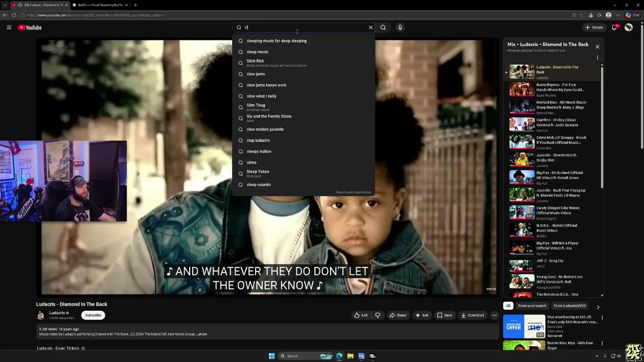Open the Ask AI button
The width and height of the screenshot is (644, 362).
422,315
